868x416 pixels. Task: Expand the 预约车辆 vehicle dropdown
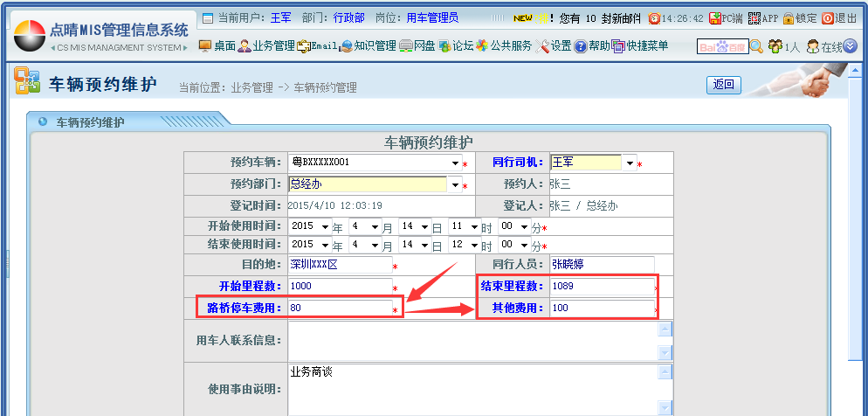point(454,163)
